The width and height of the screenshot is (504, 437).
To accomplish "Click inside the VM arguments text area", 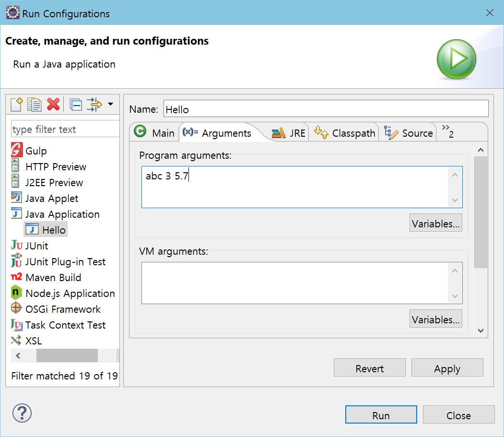I will [x=302, y=283].
